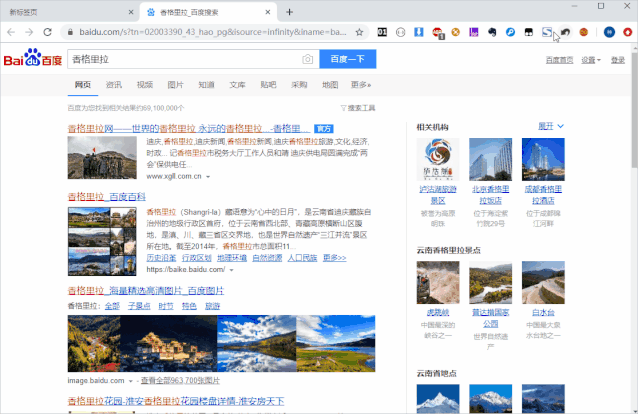
Task: Click the 白水台 link
Action: tap(543, 313)
